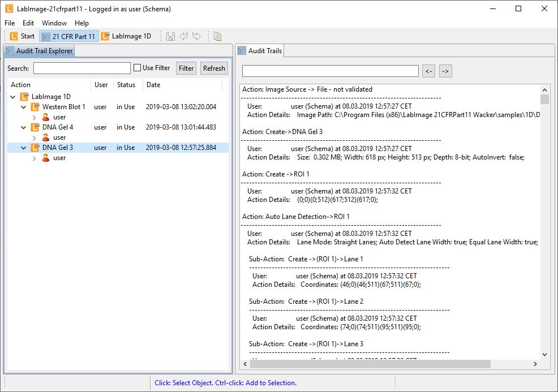Click the audit trail scroll down arrow

pyautogui.click(x=544, y=355)
